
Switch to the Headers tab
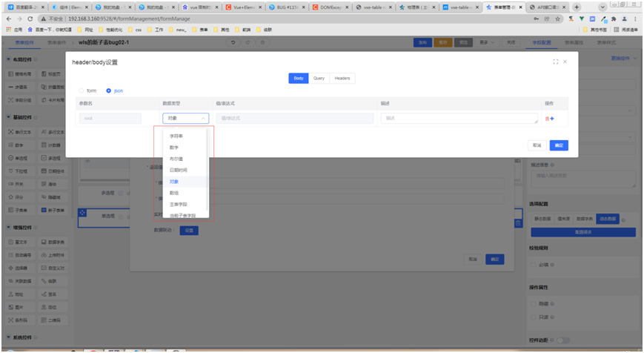click(342, 78)
